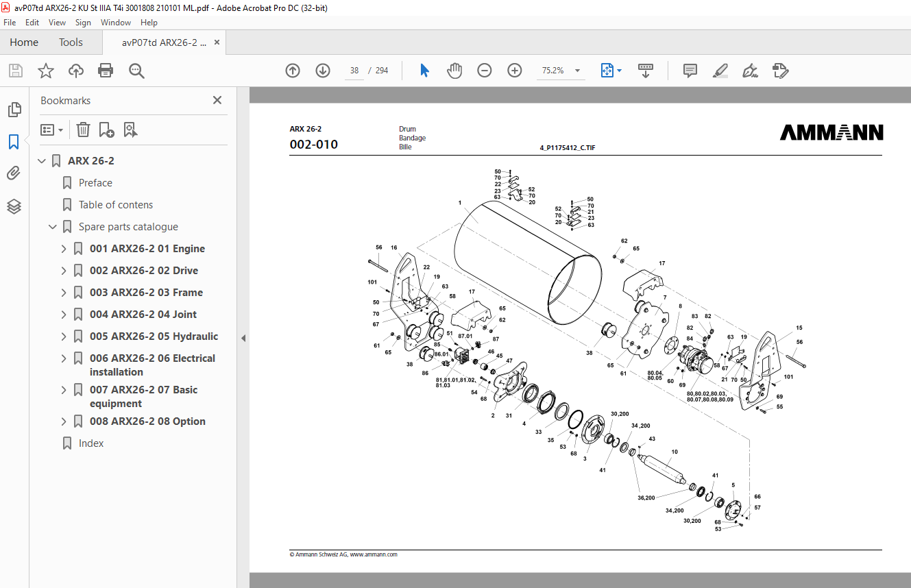Screen dimensions: 911x588
Task: Open the bookmarks Options menu dropdown
Action: pyautogui.click(x=52, y=130)
